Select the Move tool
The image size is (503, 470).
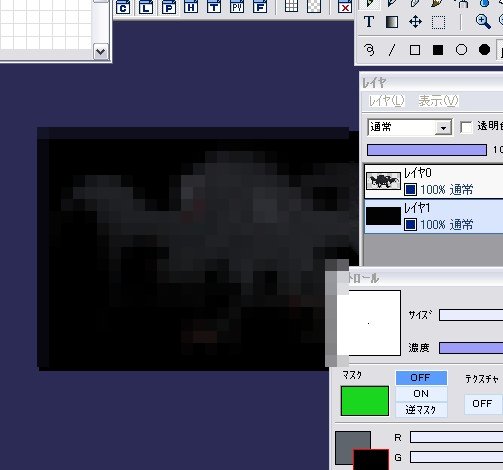[415, 22]
